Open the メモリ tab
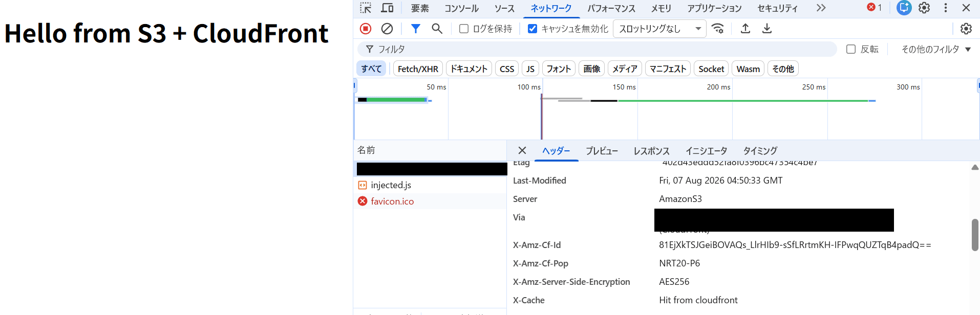 661,8
